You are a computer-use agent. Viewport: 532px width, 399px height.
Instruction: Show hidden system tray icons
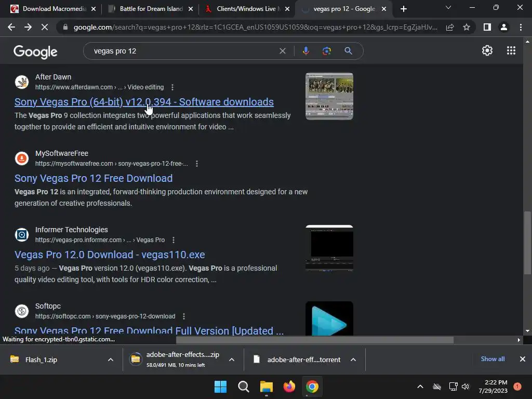coord(420,387)
